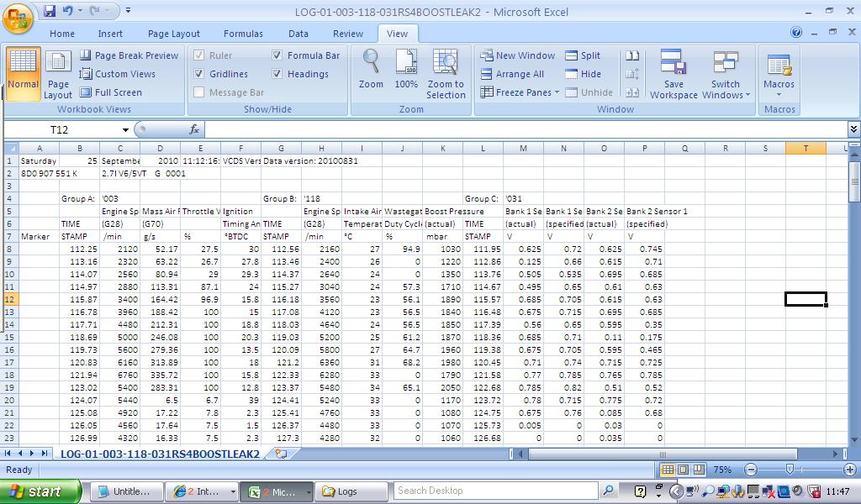Click the Windows Start button
This screenshot has width=861, height=504.
[x=40, y=491]
